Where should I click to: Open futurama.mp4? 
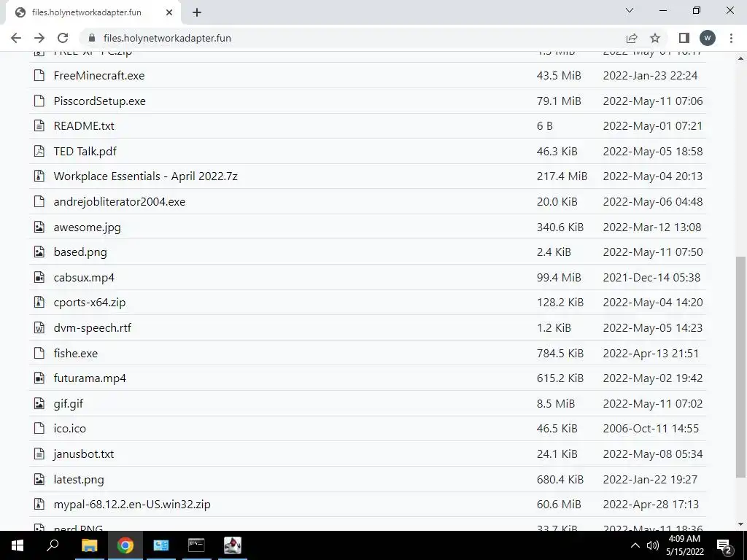(90, 378)
